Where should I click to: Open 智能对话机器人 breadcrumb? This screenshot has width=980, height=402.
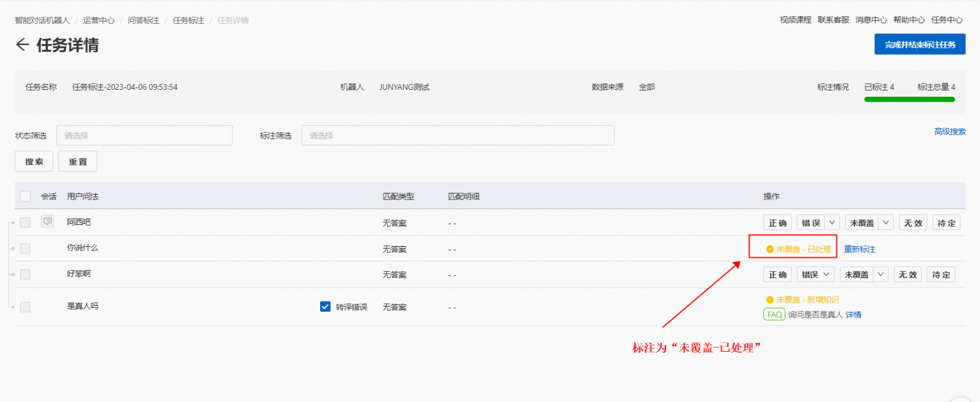coord(42,20)
